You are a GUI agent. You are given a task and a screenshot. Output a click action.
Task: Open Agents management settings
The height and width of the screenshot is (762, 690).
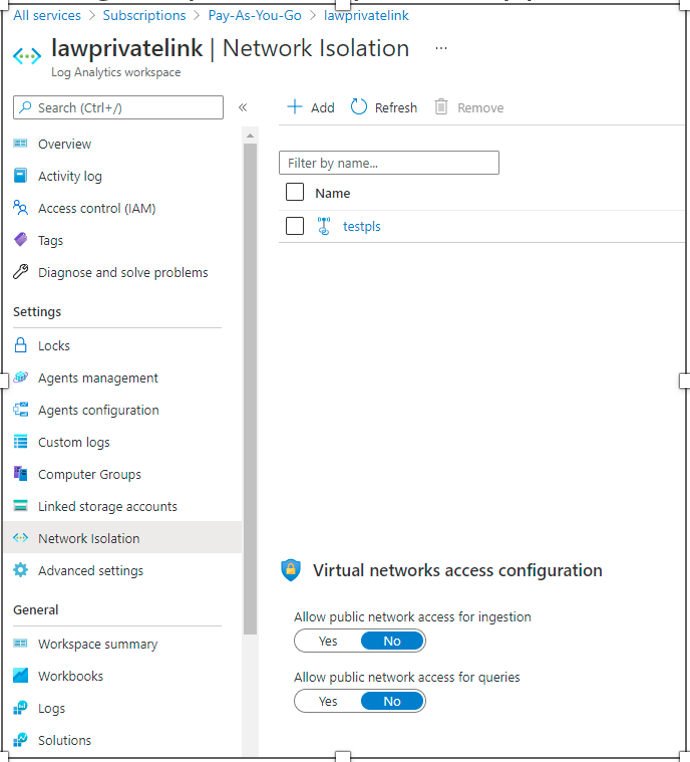coord(98,378)
